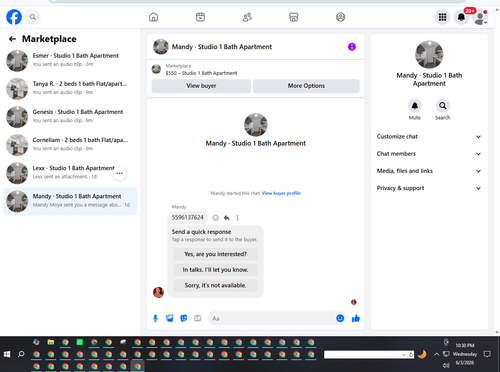Expand Media, files and links section
Screen dimensions: 500x372
point(429,171)
